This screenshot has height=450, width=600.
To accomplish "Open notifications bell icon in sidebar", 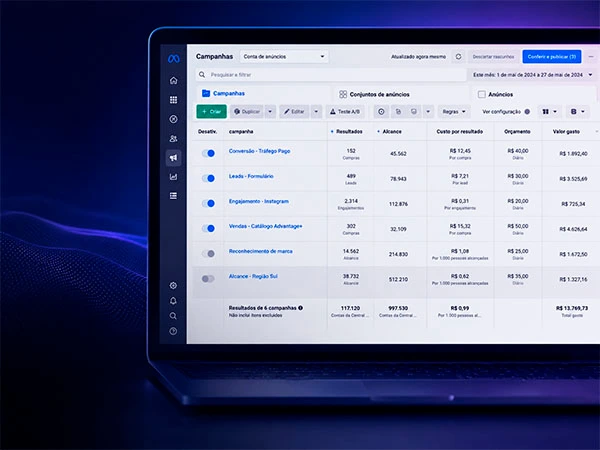I will pyautogui.click(x=173, y=301).
